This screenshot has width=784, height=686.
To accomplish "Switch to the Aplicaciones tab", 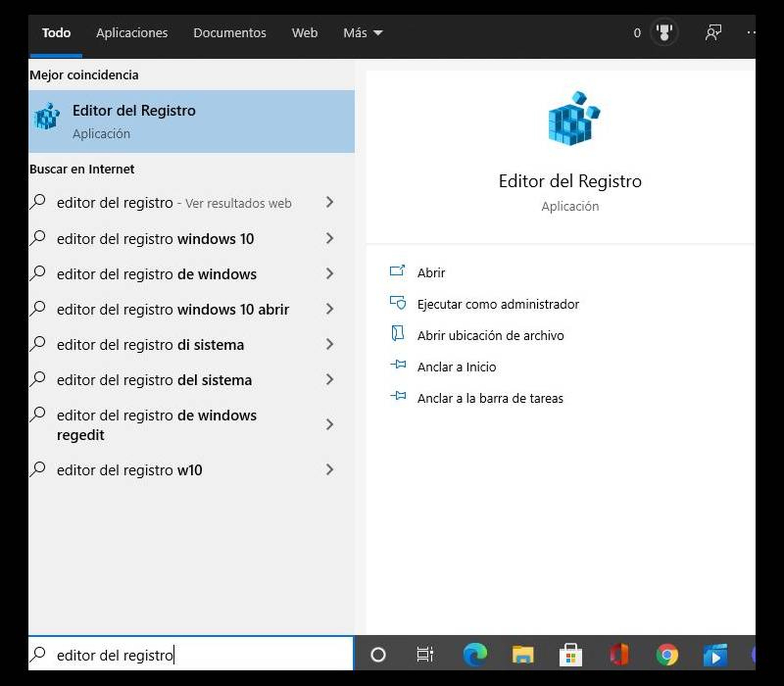I will coord(132,33).
